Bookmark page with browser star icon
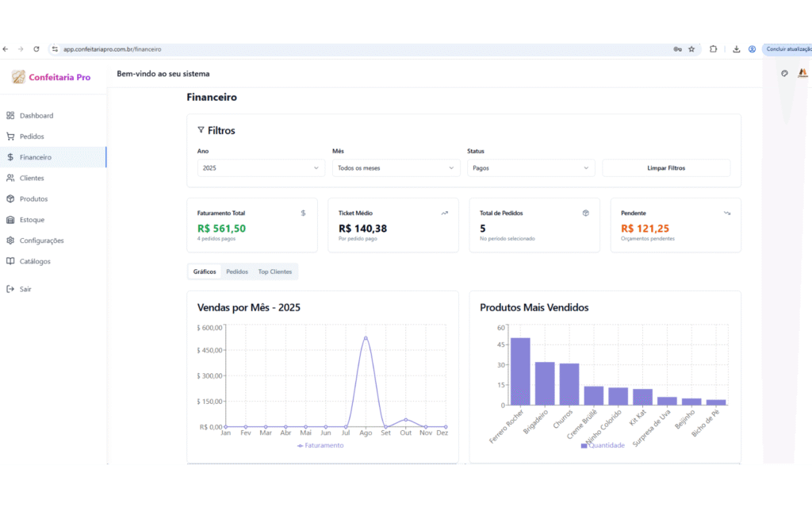The image size is (812, 508). click(x=691, y=49)
